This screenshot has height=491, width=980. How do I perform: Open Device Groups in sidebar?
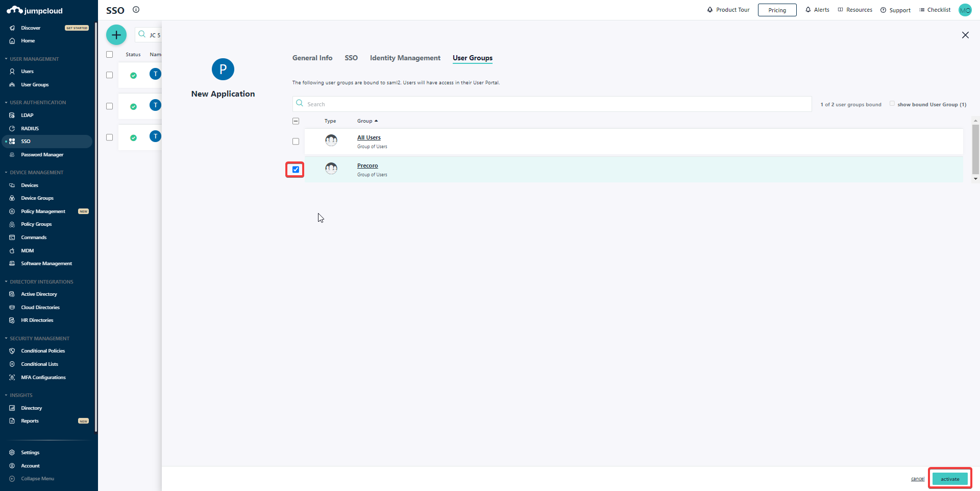point(37,198)
